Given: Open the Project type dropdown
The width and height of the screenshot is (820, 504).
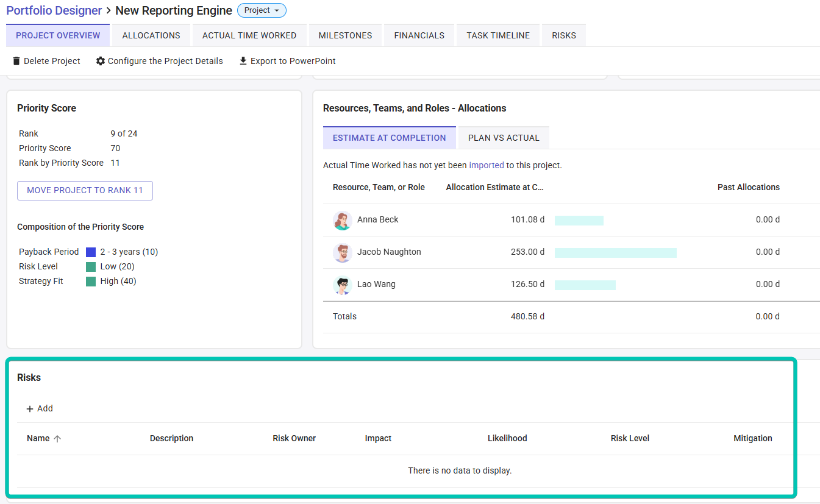Looking at the screenshot, I should (262, 10).
